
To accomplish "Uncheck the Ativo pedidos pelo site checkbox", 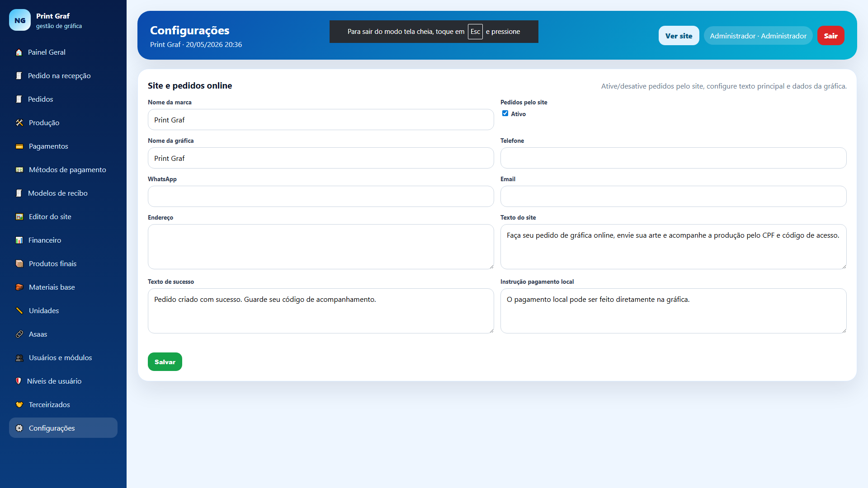I will click(x=505, y=113).
